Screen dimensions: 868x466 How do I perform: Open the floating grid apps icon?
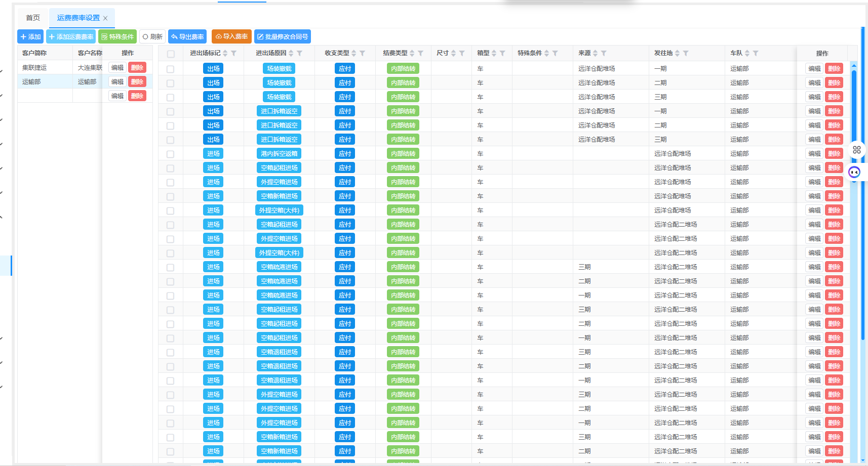pyautogui.click(x=856, y=150)
